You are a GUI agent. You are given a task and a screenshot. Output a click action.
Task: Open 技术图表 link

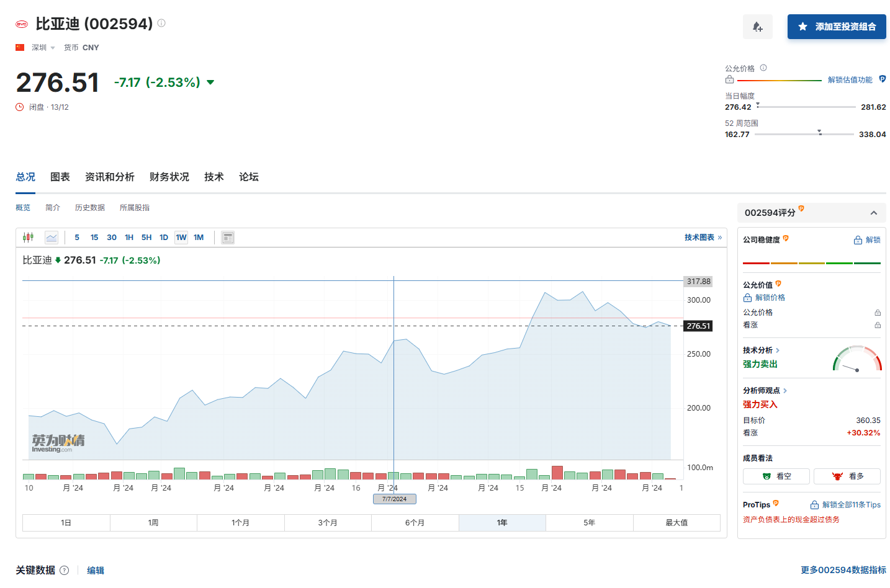pos(703,238)
